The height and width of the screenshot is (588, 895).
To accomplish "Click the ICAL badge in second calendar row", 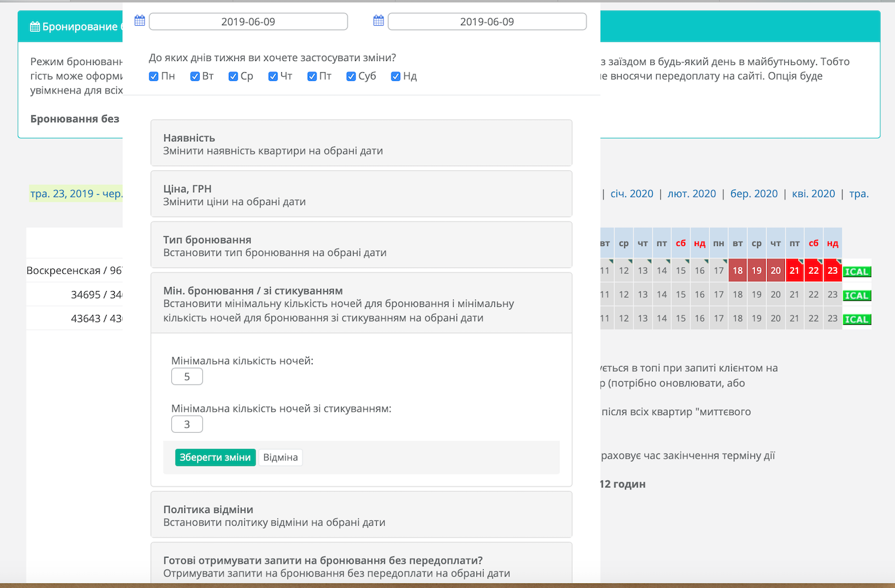I will click(x=857, y=296).
